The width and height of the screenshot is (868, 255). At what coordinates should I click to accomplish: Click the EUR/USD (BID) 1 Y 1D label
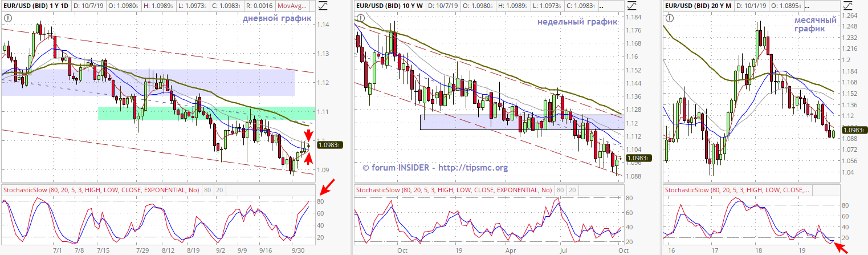[x=35, y=6]
